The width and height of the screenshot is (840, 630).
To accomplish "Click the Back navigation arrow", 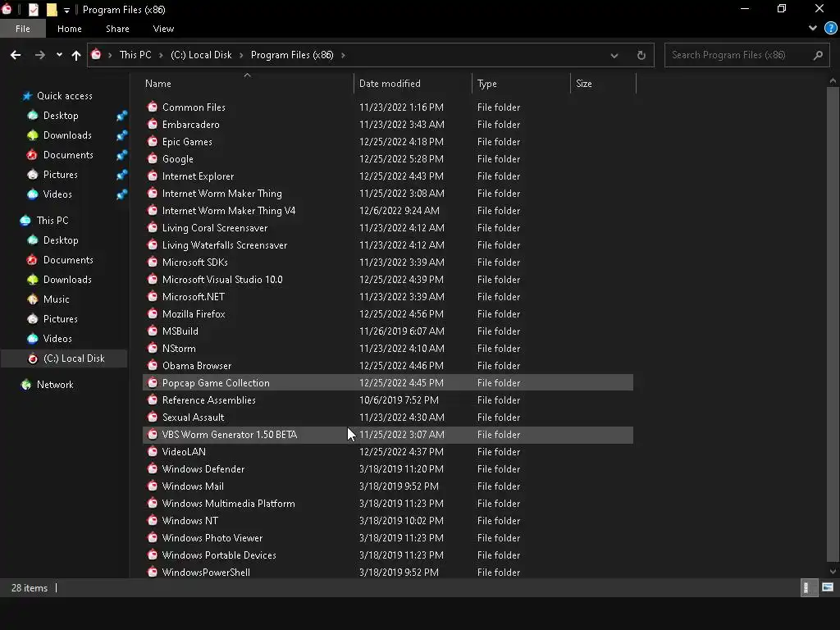I will pos(16,55).
